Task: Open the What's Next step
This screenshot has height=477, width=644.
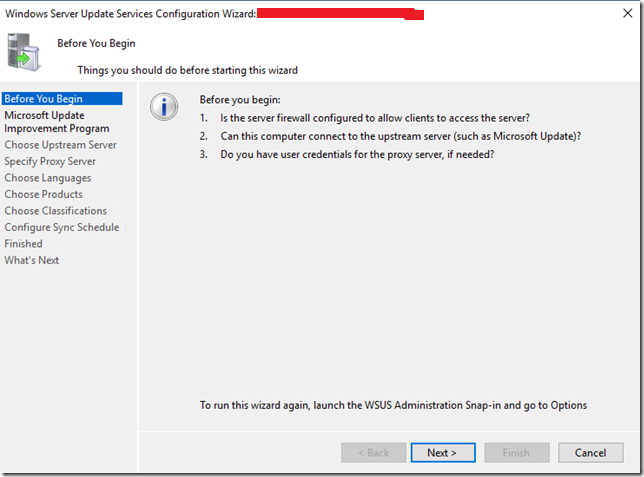Action: 32,260
